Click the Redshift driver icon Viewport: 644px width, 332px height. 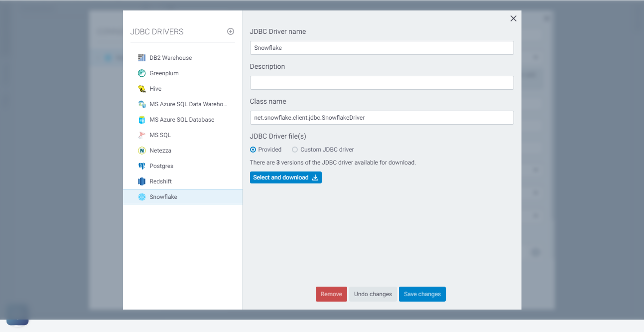(x=142, y=181)
